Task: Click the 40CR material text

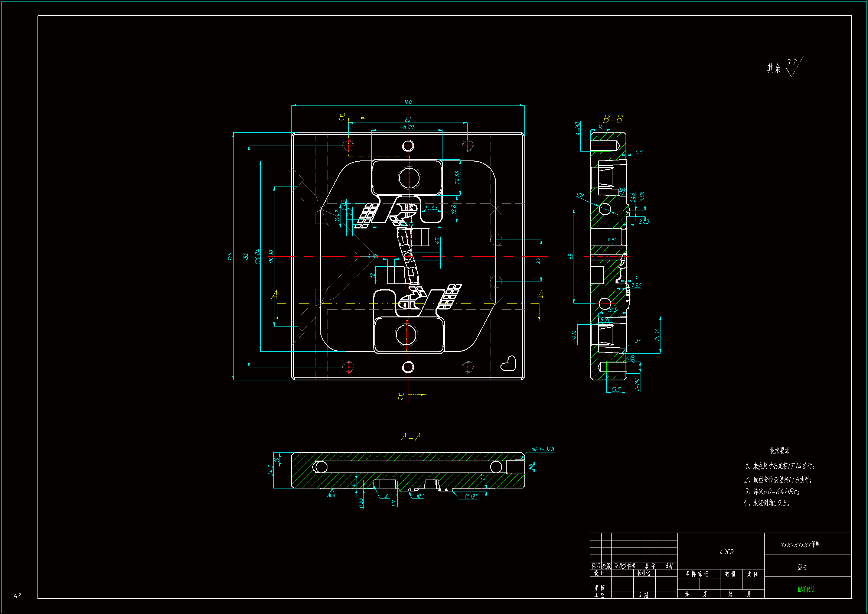Action: (x=726, y=552)
